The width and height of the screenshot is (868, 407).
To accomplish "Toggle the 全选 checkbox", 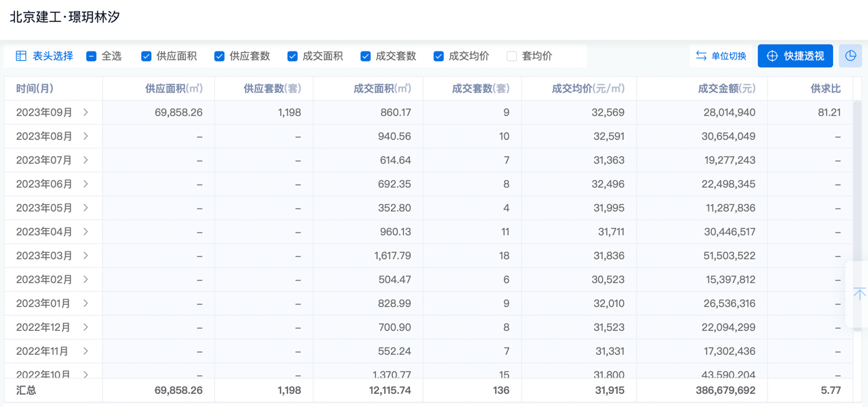I will [x=91, y=56].
